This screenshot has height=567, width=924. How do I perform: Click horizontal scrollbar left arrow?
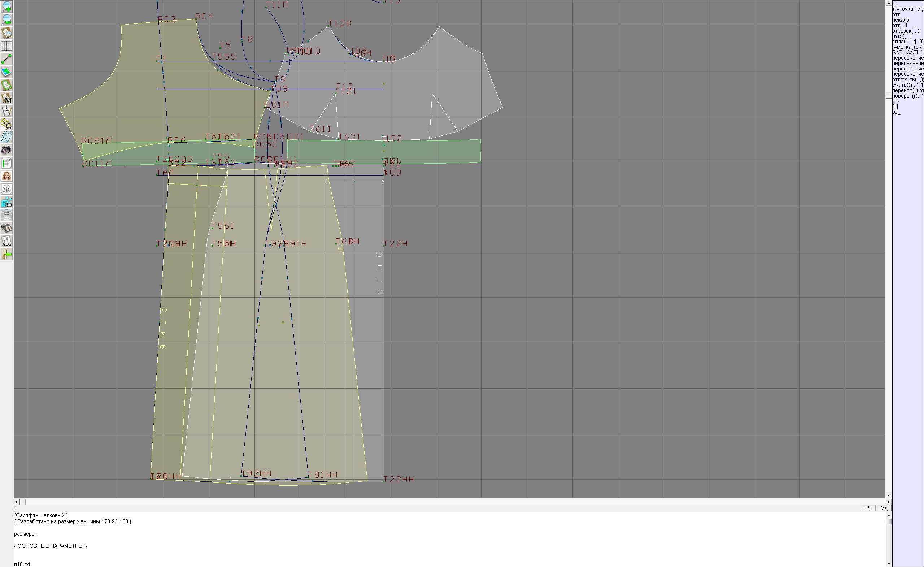pyautogui.click(x=16, y=502)
